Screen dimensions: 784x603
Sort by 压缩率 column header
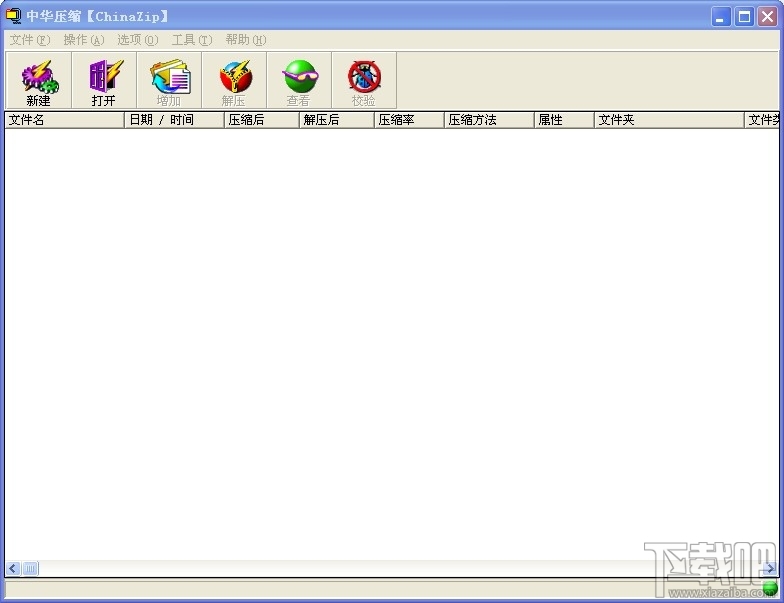(410, 120)
